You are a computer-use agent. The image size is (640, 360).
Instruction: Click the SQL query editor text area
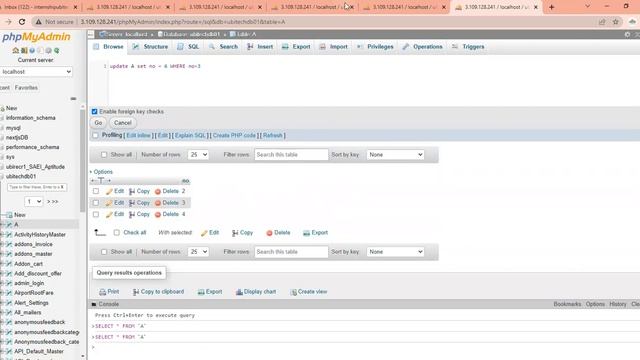pyautogui.click(x=373, y=83)
